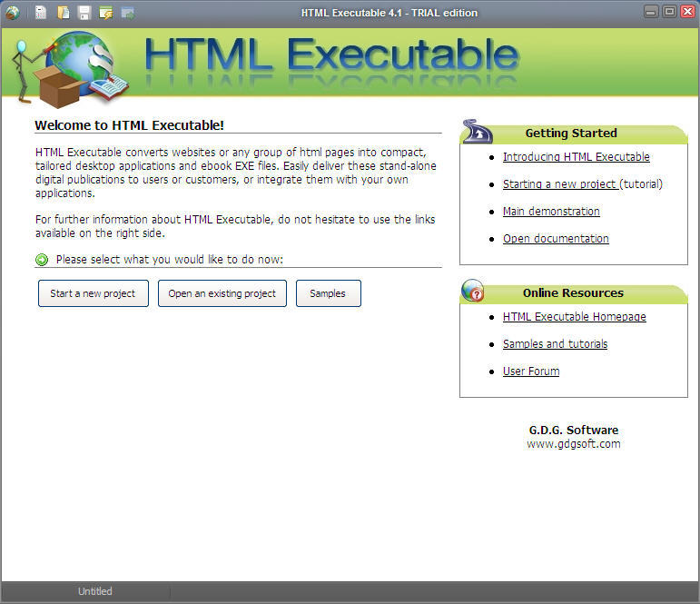
Task: Click 'Untitled' in the status bar
Action: [x=94, y=591]
